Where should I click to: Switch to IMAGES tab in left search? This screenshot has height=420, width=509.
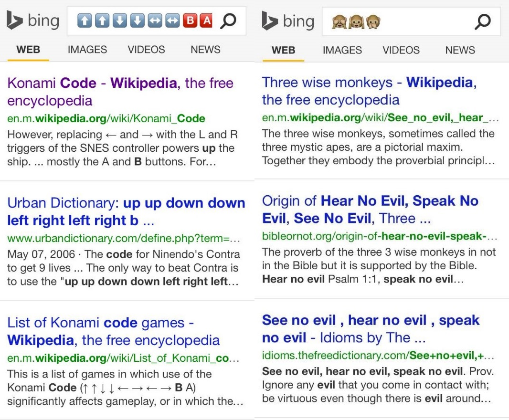(x=87, y=50)
